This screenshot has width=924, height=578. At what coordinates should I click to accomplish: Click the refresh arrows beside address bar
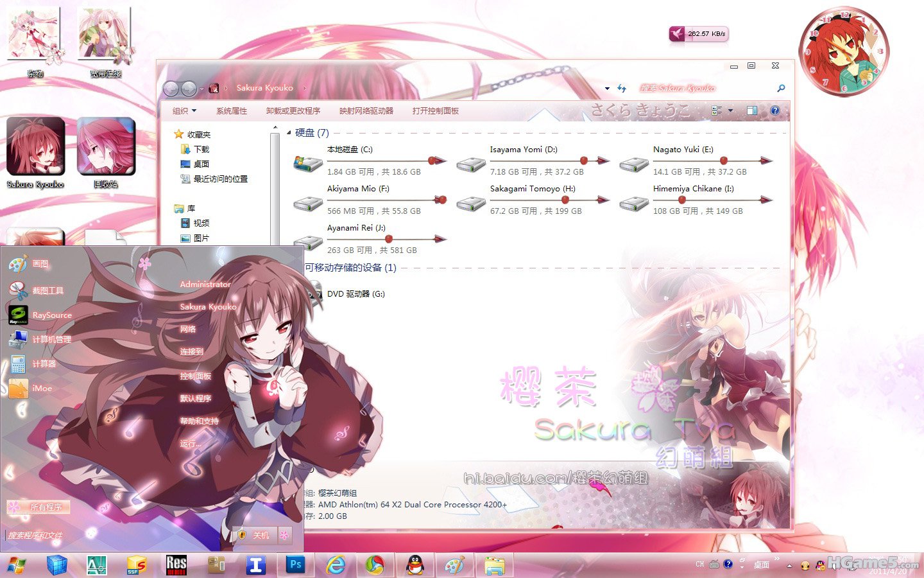[x=621, y=88]
